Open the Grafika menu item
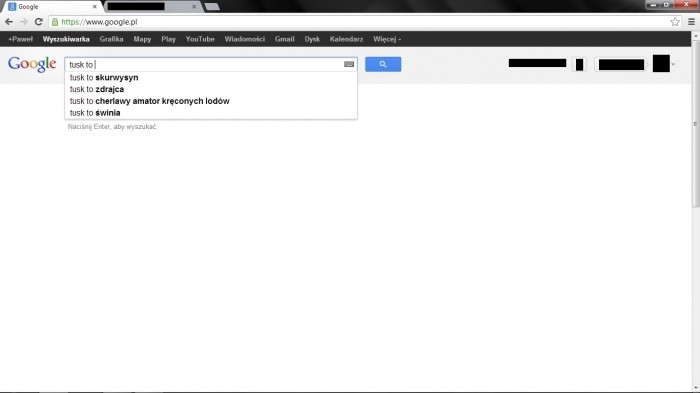 111,39
